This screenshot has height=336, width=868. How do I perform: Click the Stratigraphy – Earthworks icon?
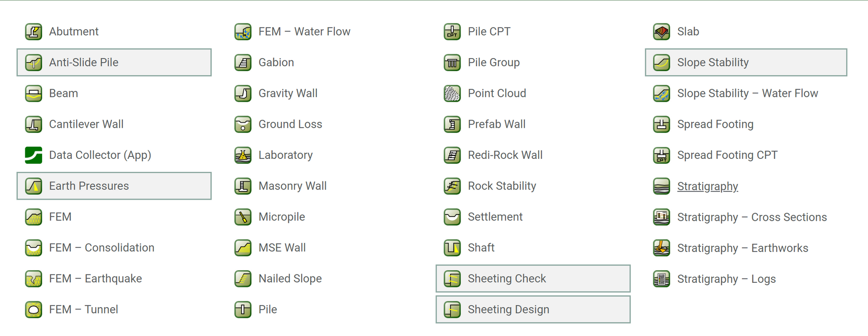point(661,248)
